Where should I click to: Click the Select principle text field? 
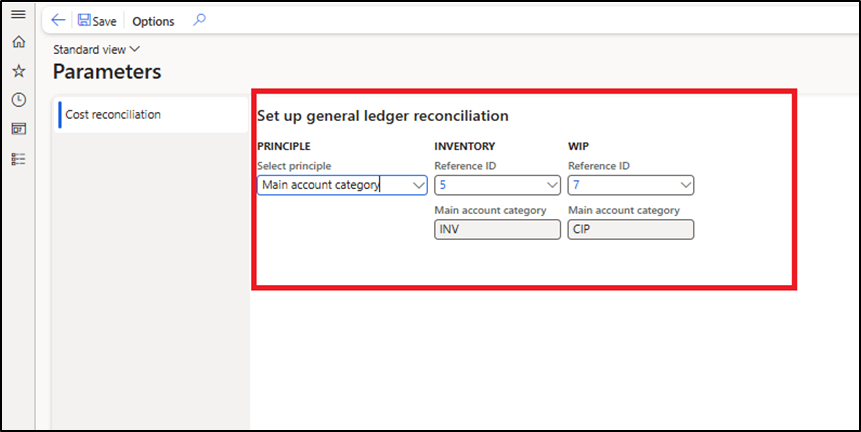pos(330,185)
